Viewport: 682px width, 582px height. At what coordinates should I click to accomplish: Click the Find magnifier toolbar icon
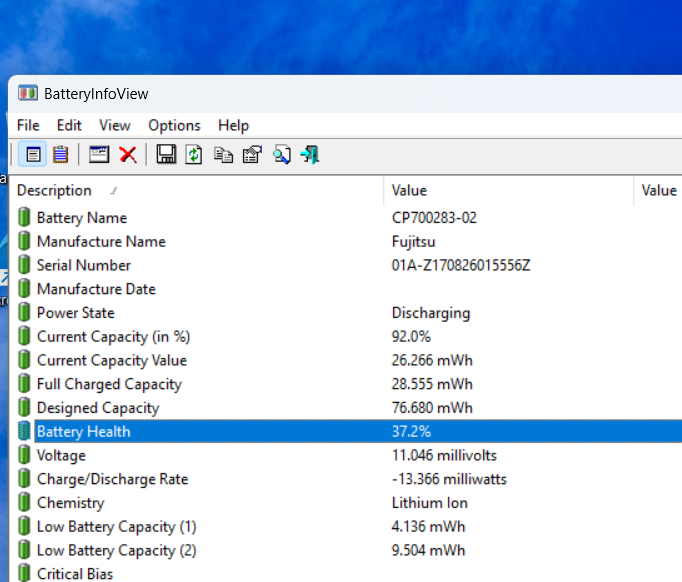[282, 154]
